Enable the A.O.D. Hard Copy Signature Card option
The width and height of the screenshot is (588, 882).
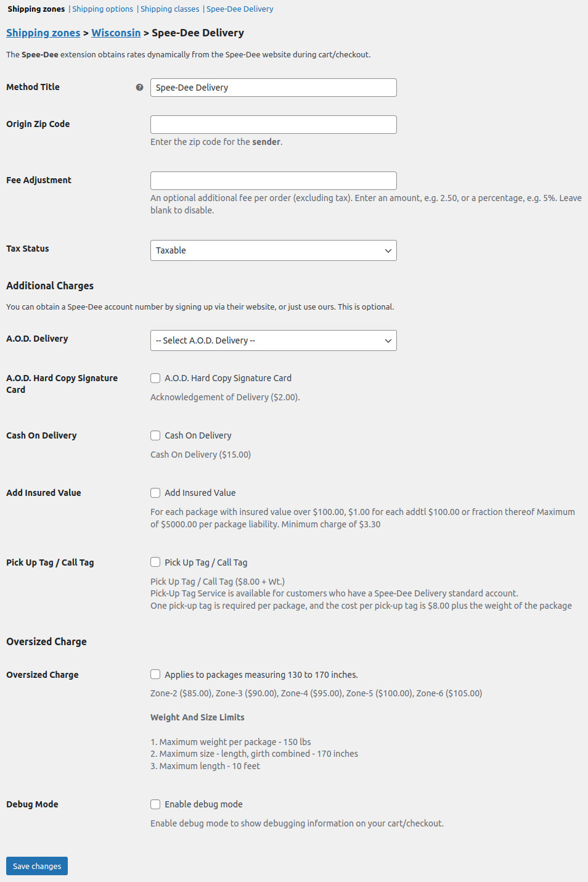[155, 377]
